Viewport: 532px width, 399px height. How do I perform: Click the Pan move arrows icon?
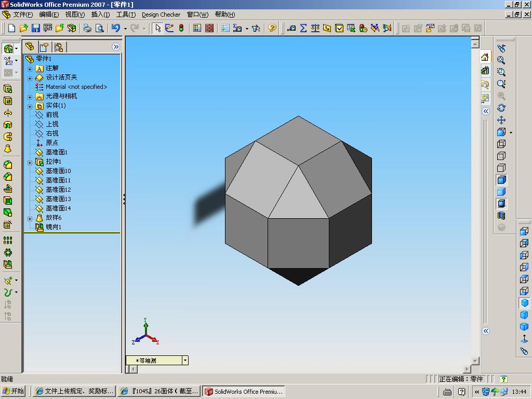[501, 120]
